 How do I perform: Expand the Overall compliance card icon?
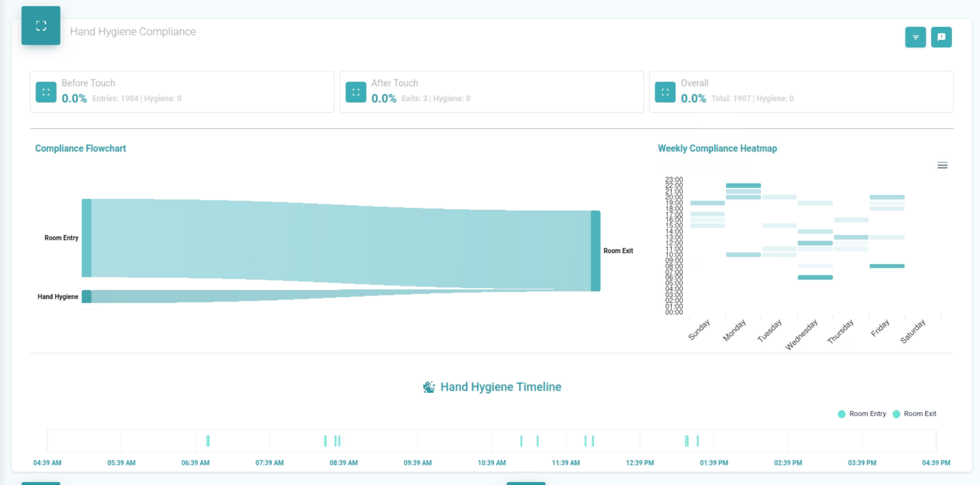[x=665, y=92]
